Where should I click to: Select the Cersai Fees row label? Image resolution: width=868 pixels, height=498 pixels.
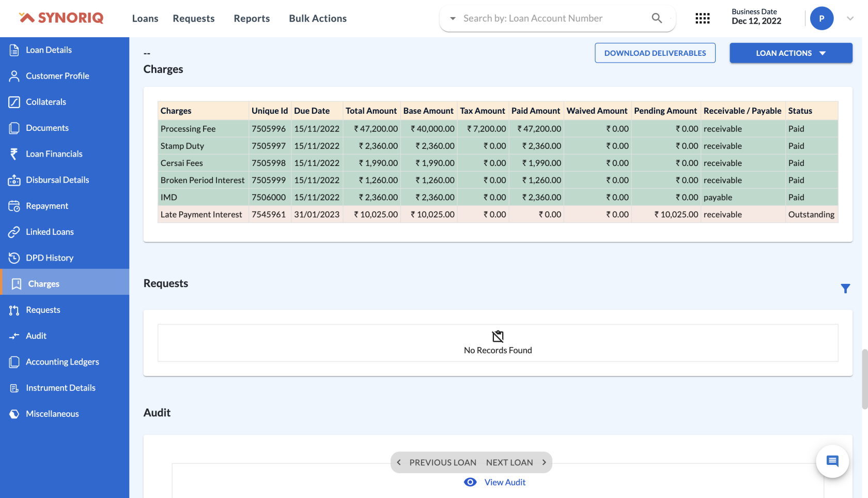pos(181,163)
